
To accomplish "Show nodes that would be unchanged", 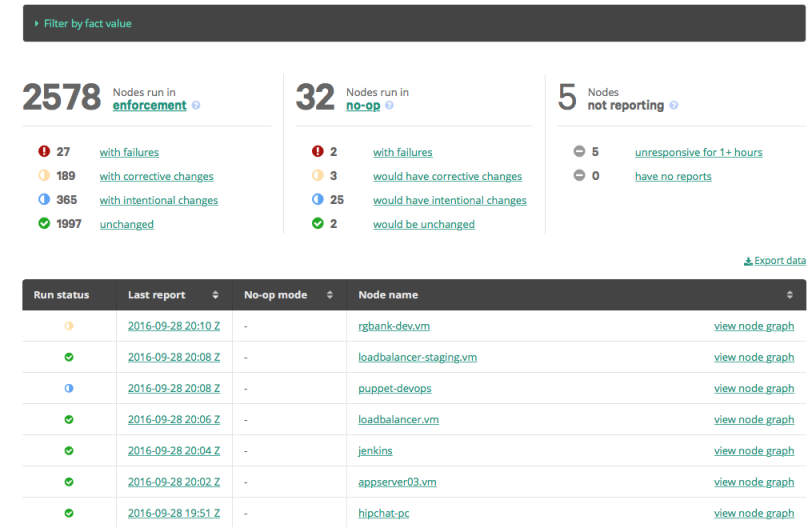I will [424, 224].
